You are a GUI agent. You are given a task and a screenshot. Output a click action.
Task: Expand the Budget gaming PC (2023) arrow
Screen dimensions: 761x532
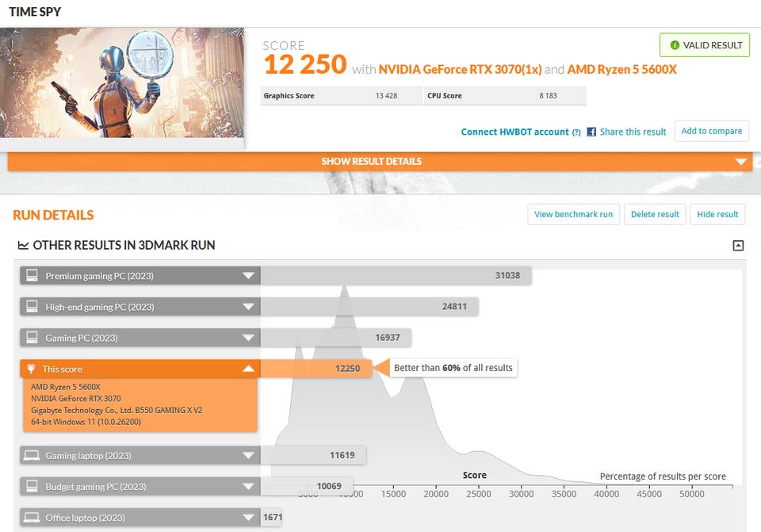(x=248, y=486)
